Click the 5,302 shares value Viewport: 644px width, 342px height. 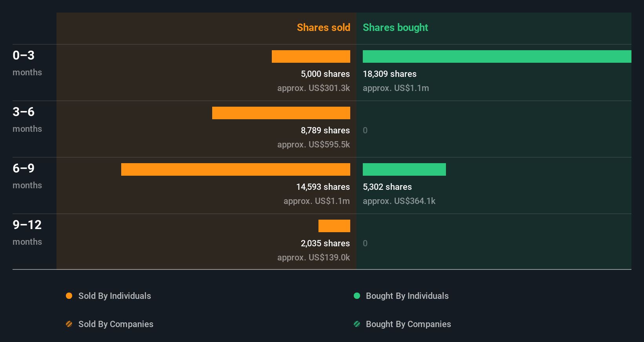click(387, 187)
